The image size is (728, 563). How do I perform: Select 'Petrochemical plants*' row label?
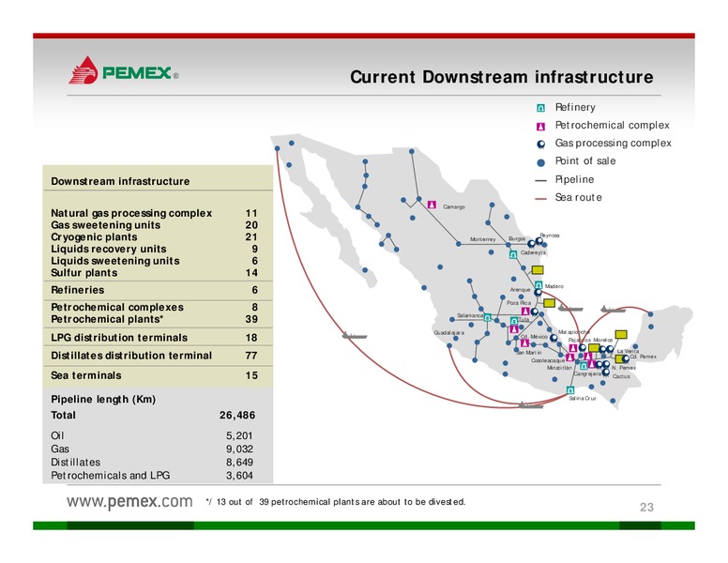coord(107,319)
